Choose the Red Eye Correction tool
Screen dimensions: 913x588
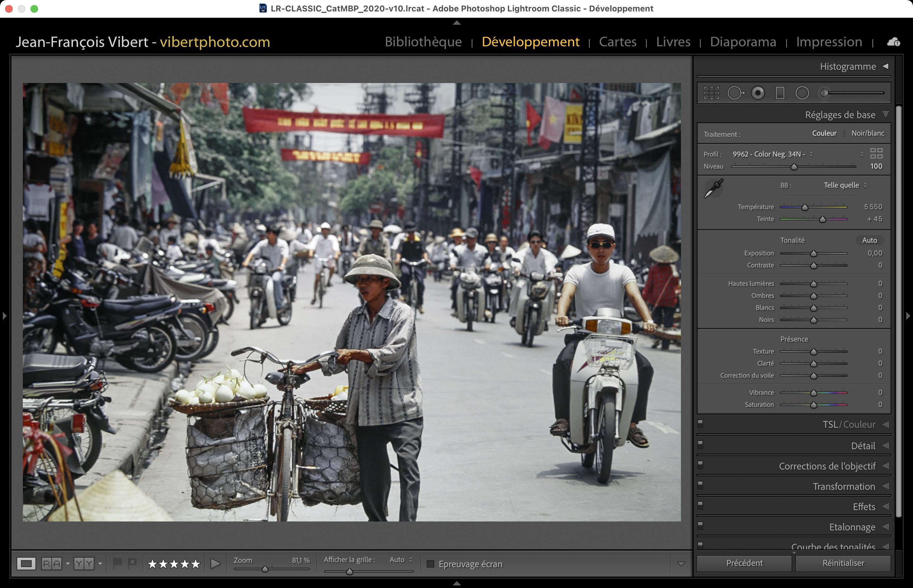pos(758,93)
